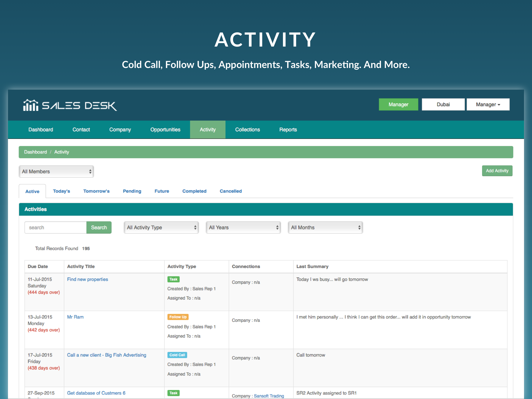The width and height of the screenshot is (532, 399).
Task: Click SR2 Activity assigned to SR1 summary
Action: [x=326, y=393]
